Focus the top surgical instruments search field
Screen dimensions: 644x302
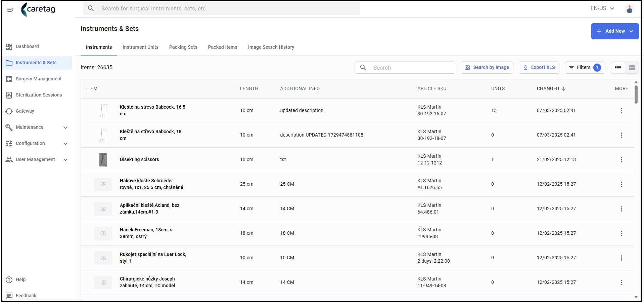222,8
